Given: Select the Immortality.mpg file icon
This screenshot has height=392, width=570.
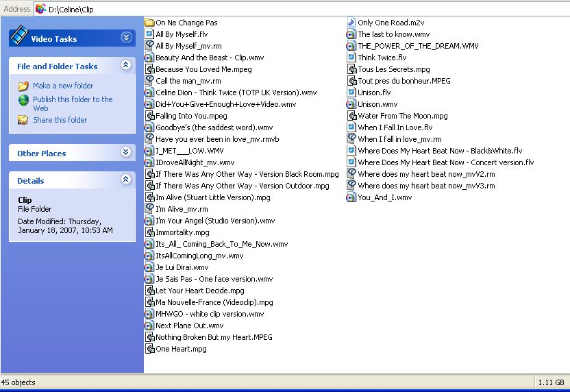Looking at the screenshot, I should click(149, 232).
